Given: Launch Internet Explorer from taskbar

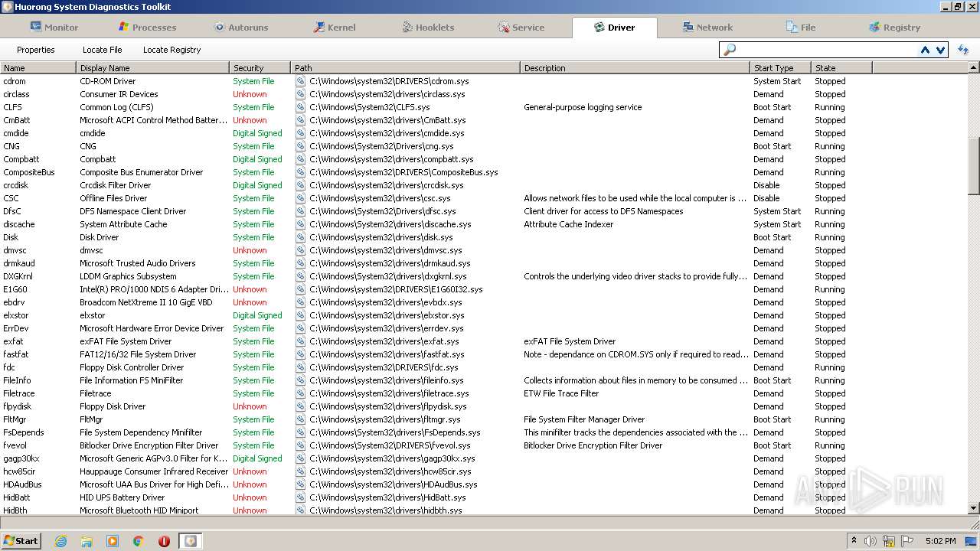Looking at the screenshot, I should pyautogui.click(x=61, y=541).
